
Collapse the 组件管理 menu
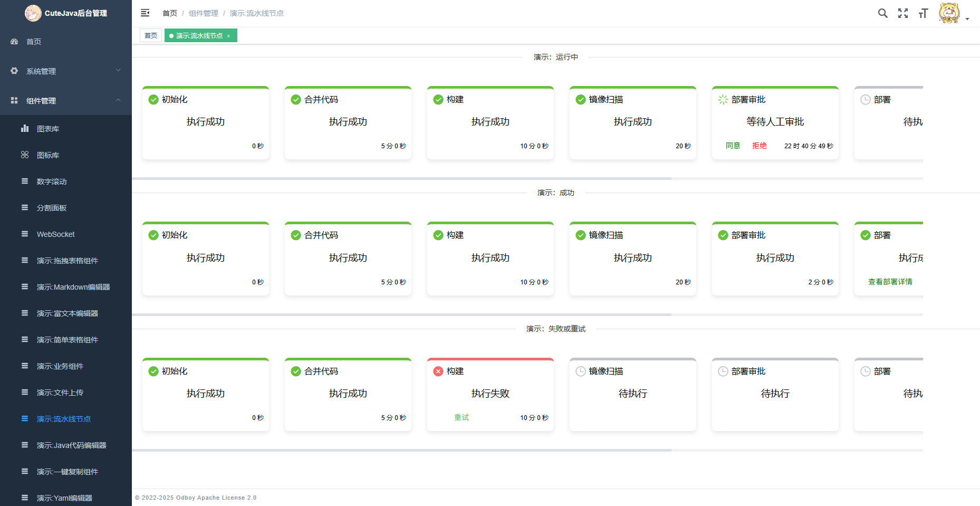pos(66,100)
